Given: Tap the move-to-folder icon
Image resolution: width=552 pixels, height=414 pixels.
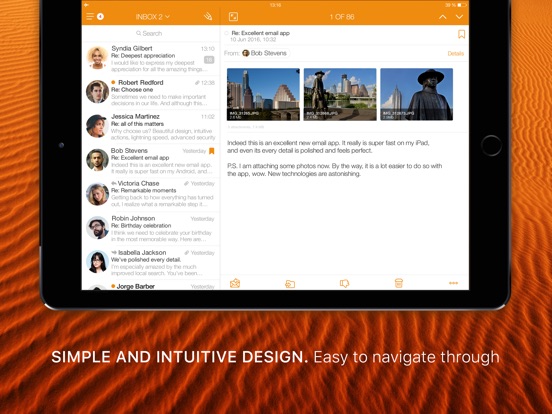Looking at the screenshot, I should 290,284.
